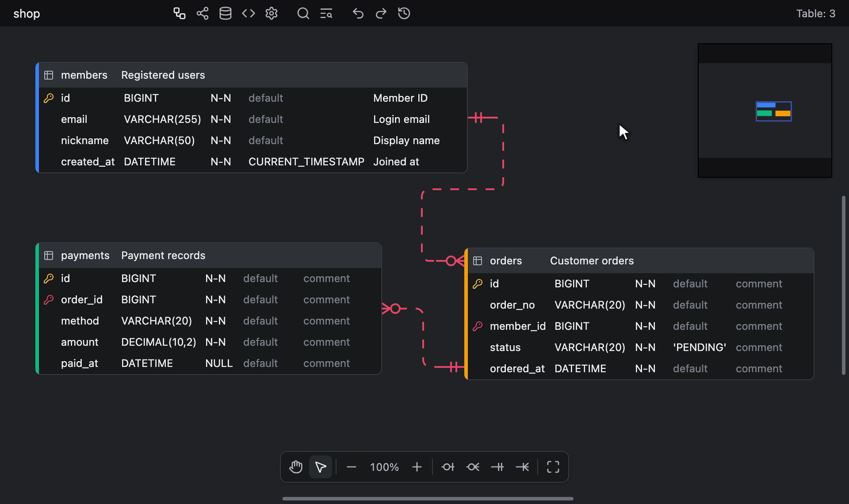
Task: Click the fit-to-screen icon
Action: pyautogui.click(x=553, y=467)
